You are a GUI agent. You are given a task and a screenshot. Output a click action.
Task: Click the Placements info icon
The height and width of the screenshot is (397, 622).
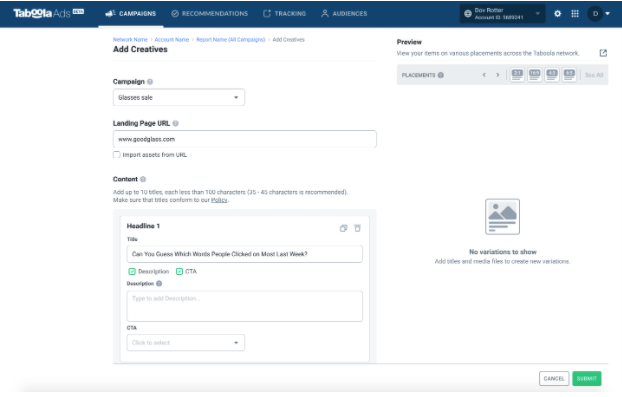(441, 75)
